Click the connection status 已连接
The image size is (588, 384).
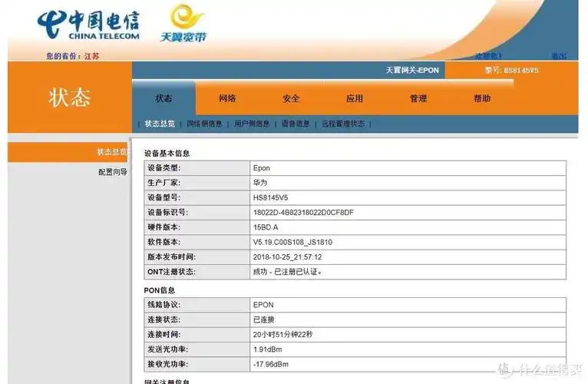pos(263,319)
